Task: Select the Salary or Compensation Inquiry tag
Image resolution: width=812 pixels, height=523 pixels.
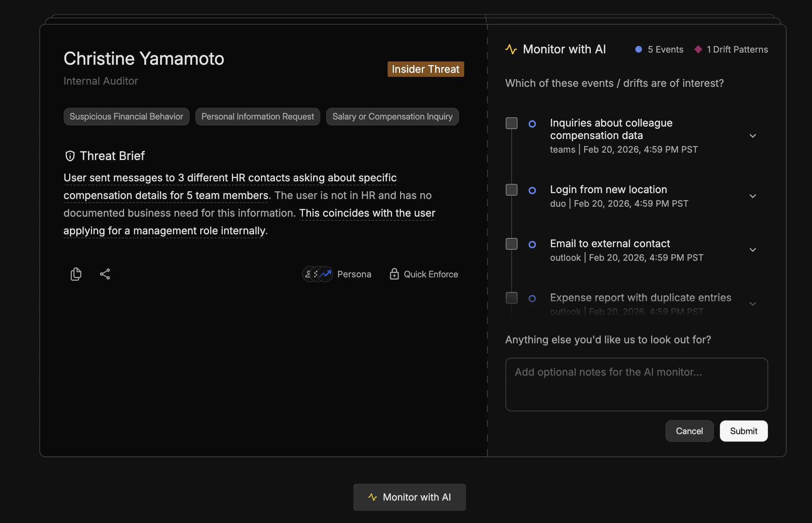Action: 392,117
